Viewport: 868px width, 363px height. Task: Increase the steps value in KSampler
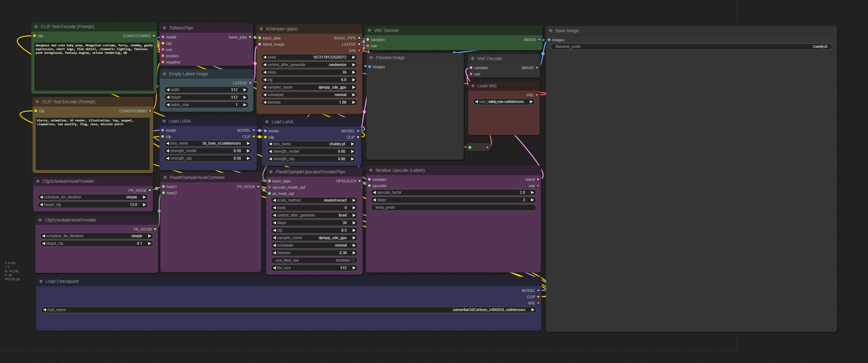point(353,72)
